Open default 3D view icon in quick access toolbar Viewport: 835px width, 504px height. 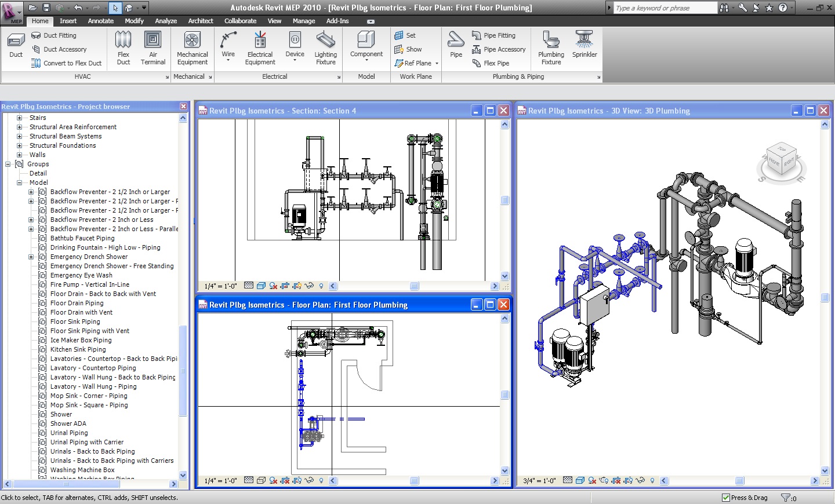[129, 8]
